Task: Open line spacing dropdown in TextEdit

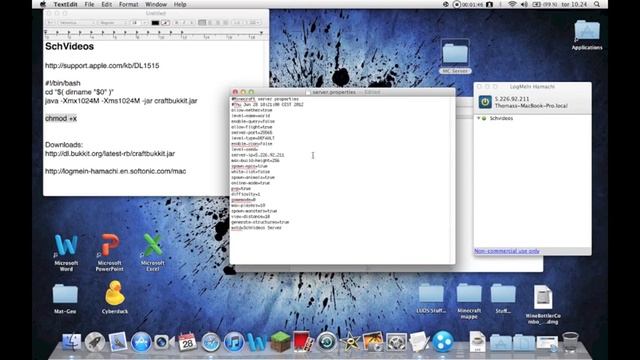Action: (238, 23)
